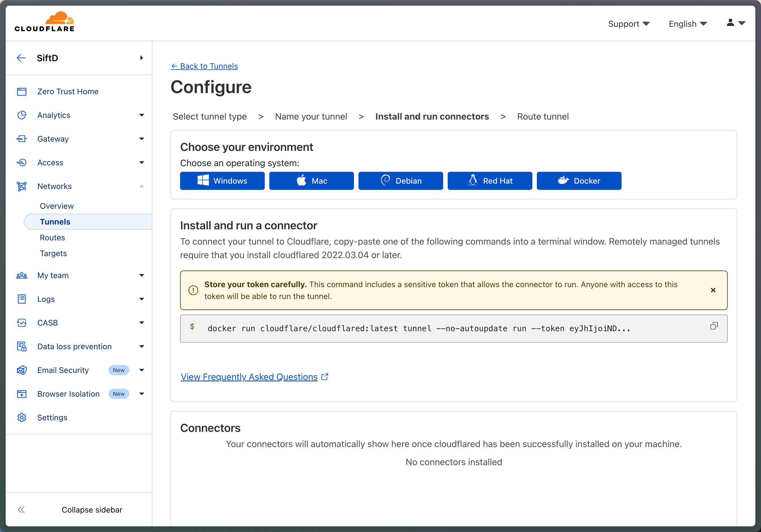Expand the Analytics sidebar section
The width and height of the screenshot is (761, 532).
(141, 115)
